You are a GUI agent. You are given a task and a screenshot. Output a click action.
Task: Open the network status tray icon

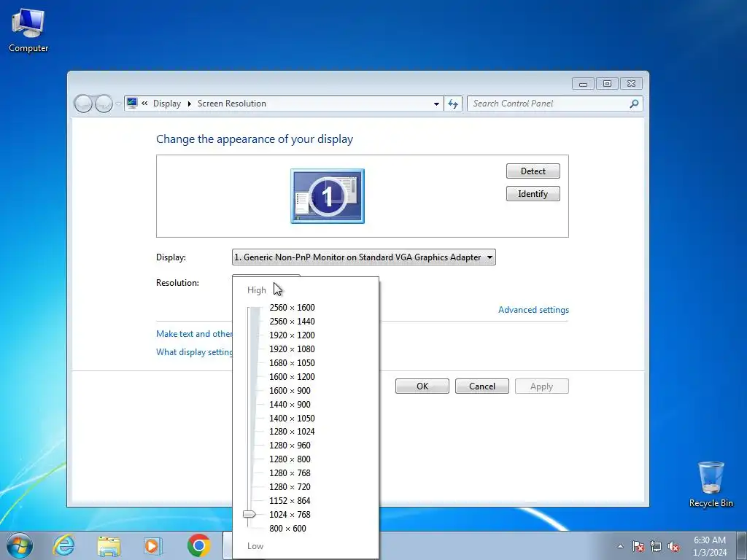pos(656,546)
